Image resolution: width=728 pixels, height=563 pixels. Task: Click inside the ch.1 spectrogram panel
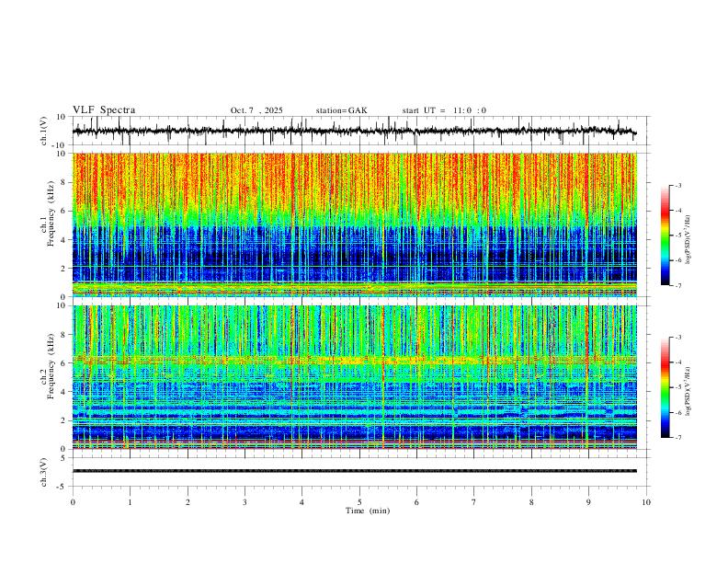(x=355, y=224)
